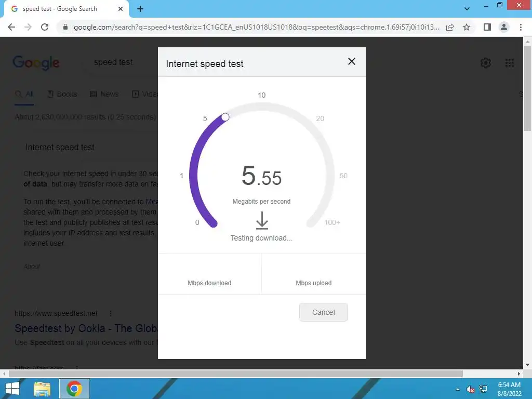
Task: Click 'Megabits per second' label
Action: click(x=261, y=202)
